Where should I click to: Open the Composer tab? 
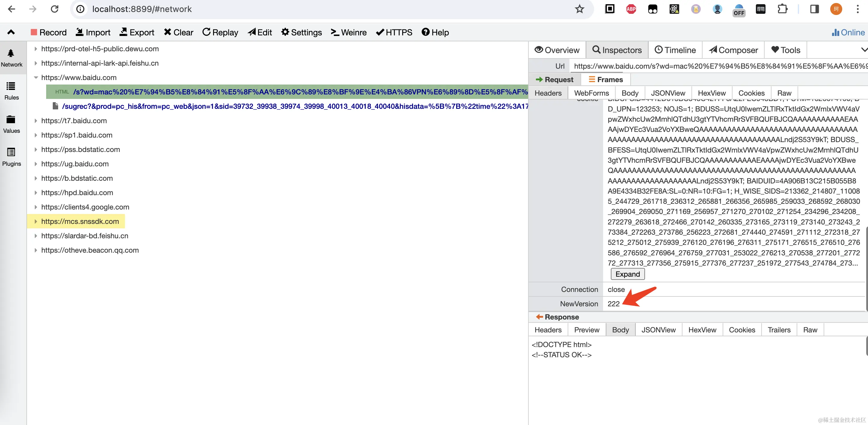(x=733, y=50)
